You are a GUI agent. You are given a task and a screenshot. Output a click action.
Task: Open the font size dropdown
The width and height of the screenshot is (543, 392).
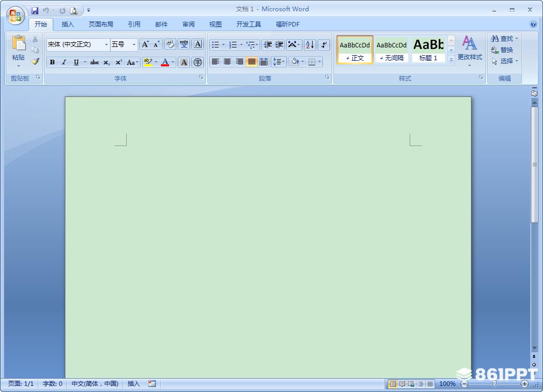[134, 44]
